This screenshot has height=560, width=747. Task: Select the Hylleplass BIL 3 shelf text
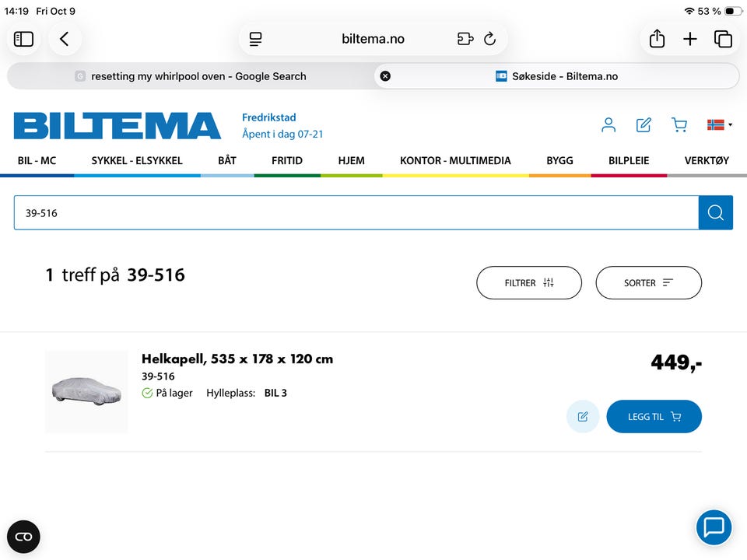pyautogui.click(x=247, y=393)
